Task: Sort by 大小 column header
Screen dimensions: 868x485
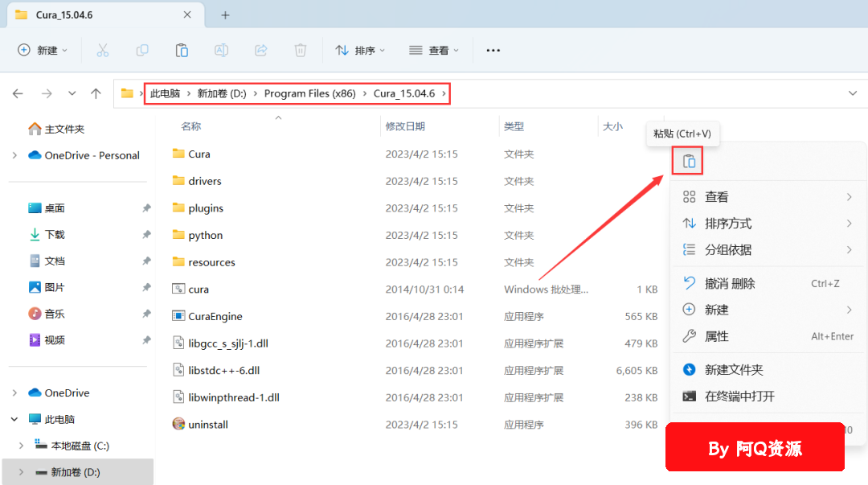Action: 612,126
